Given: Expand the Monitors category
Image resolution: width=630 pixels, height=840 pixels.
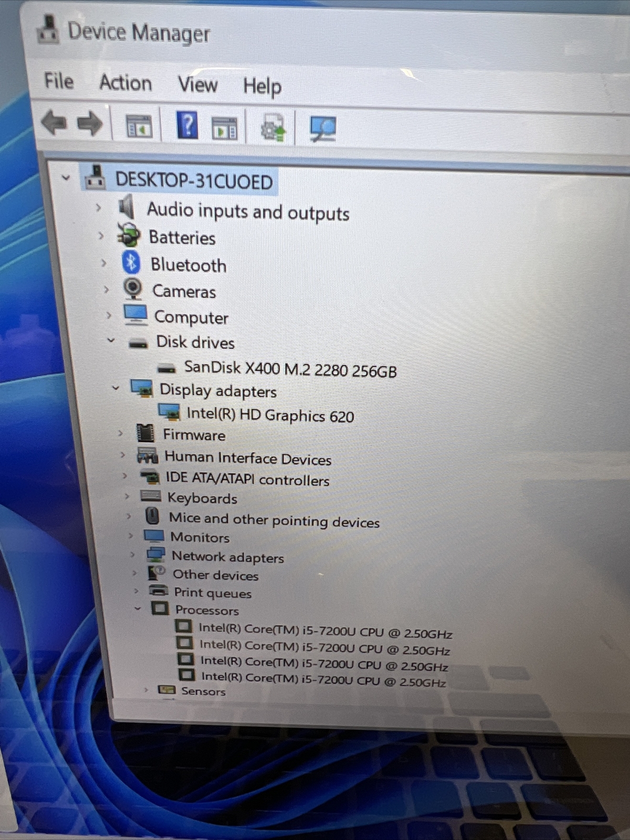Looking at the screenshot, I should tap(131, 536).
